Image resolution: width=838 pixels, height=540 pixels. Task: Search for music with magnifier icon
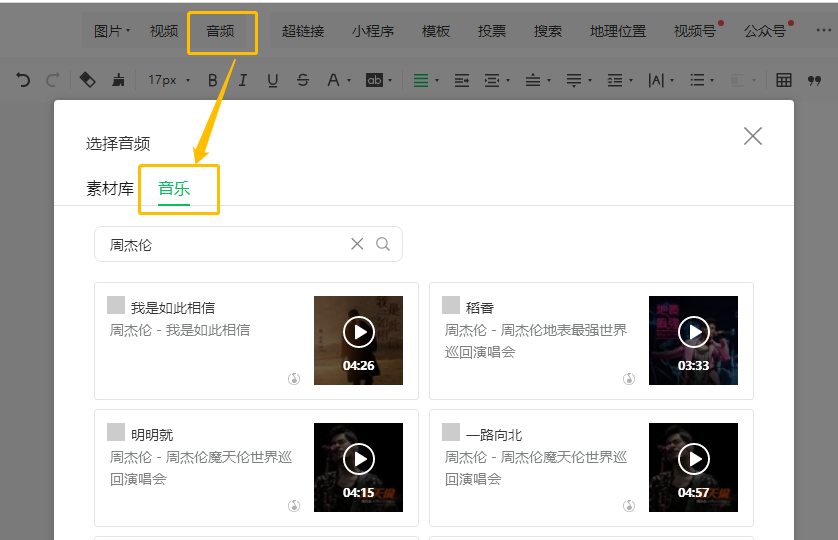pyautogui.click(x=383, y=244)
